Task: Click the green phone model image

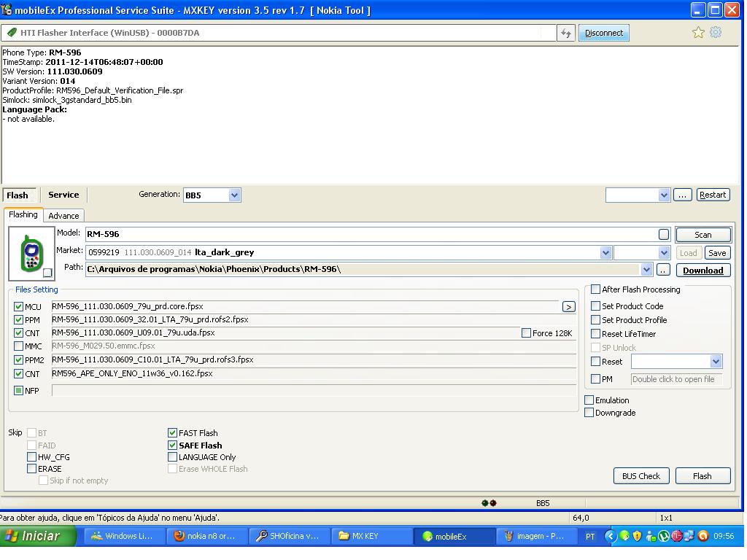Action: [32, 253]
